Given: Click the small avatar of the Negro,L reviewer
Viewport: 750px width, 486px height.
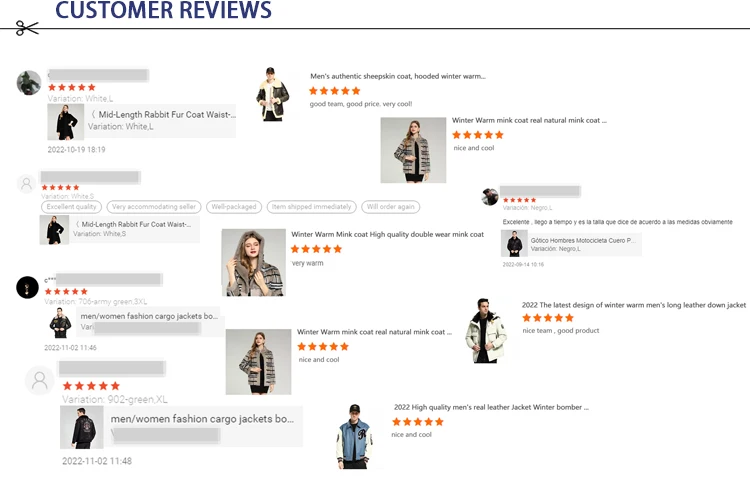Looking at the screenshot, I should (x=490, y=197).
